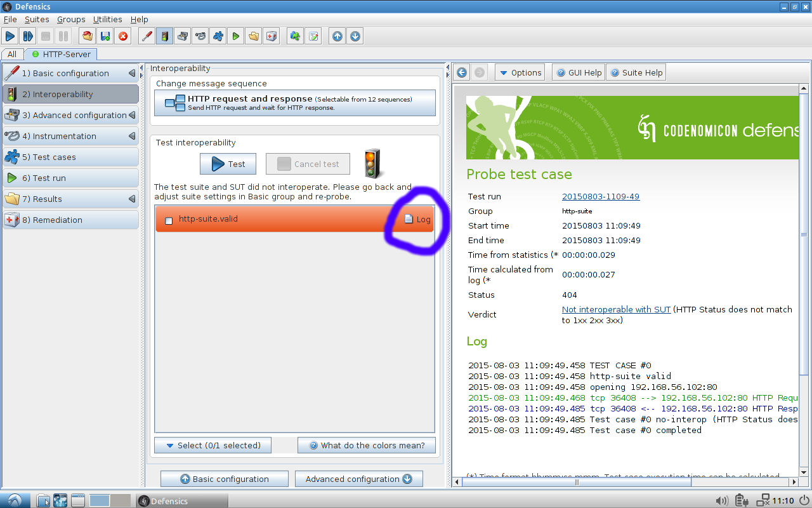Click the blue puzzle Test cases toolbar icon
812x508 pixels.
pos(218,36)
